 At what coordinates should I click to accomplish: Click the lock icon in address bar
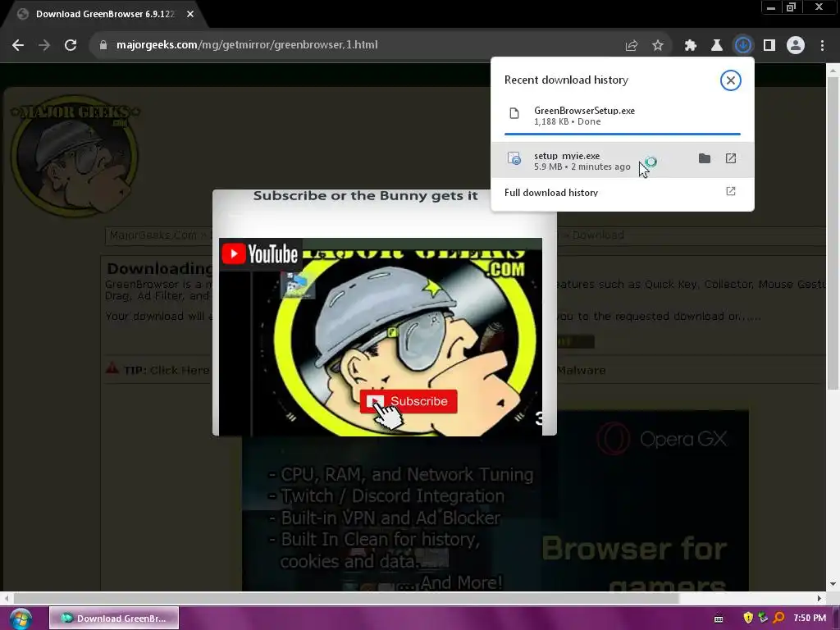(103, 45)
